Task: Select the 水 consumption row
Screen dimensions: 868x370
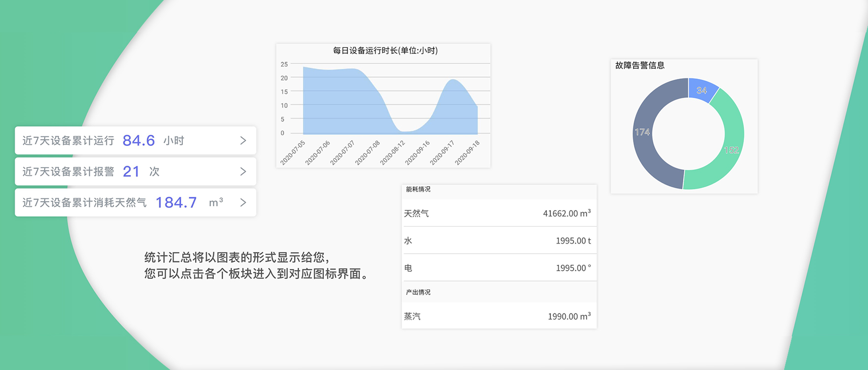Action: [499, 241]
